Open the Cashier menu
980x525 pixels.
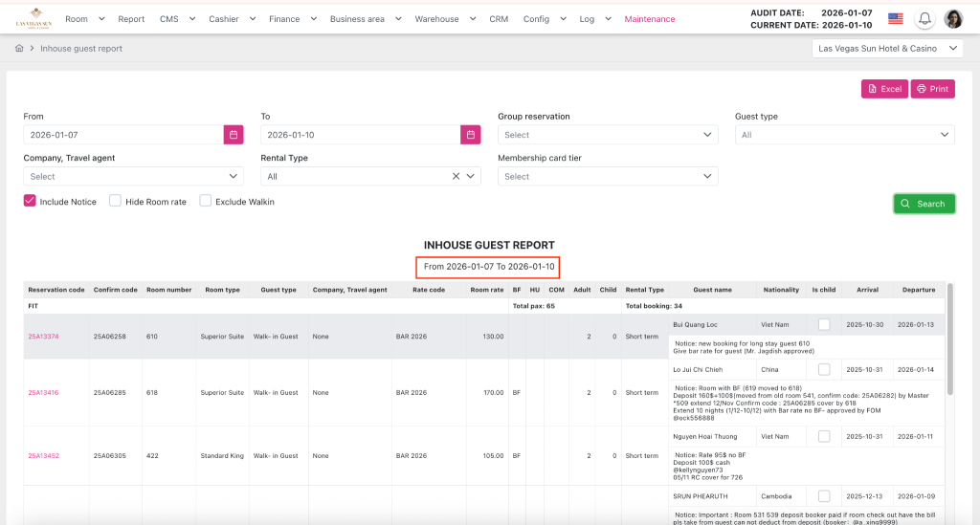(231, 19)
